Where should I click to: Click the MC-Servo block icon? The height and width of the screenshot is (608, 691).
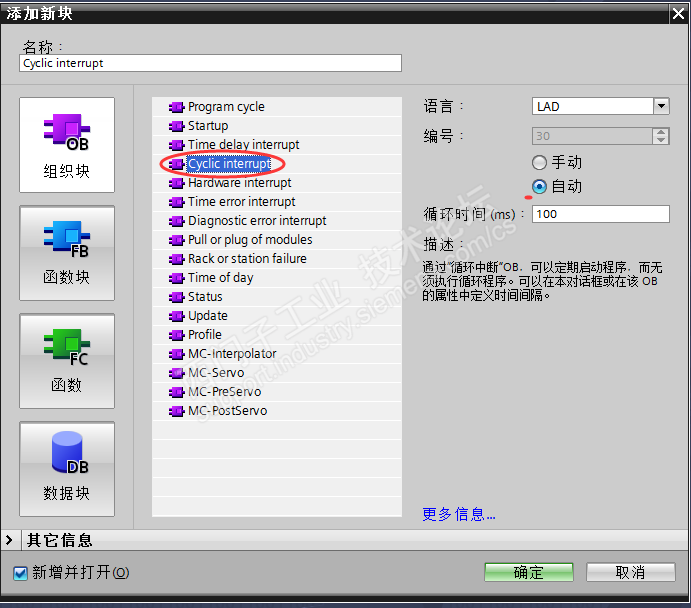176,373
